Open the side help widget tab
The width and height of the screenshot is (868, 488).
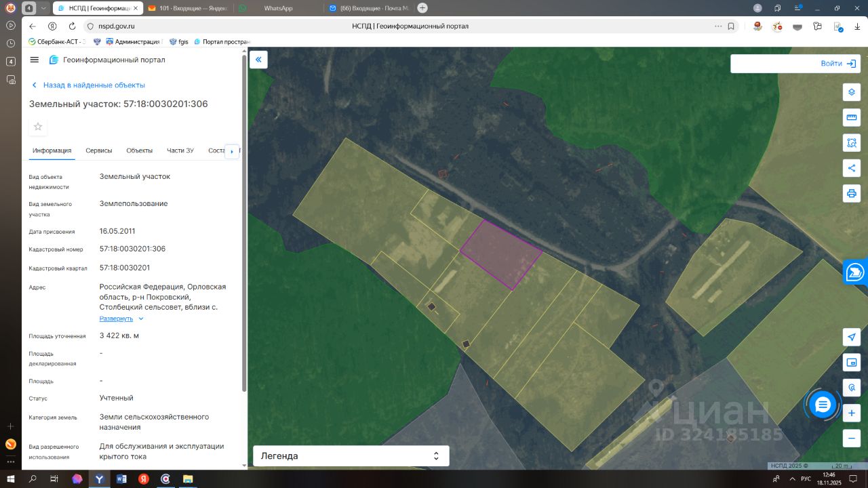(856, 272)
